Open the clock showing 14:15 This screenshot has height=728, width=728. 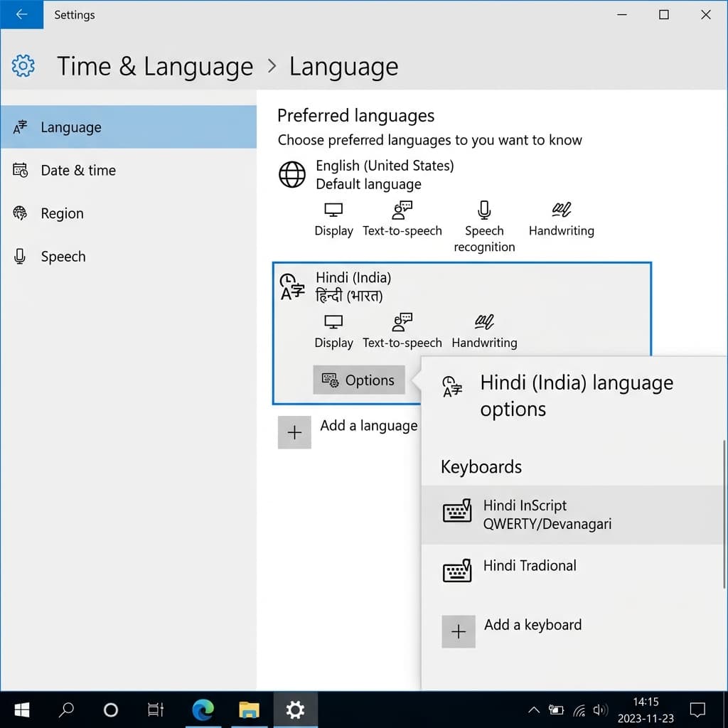646,710
